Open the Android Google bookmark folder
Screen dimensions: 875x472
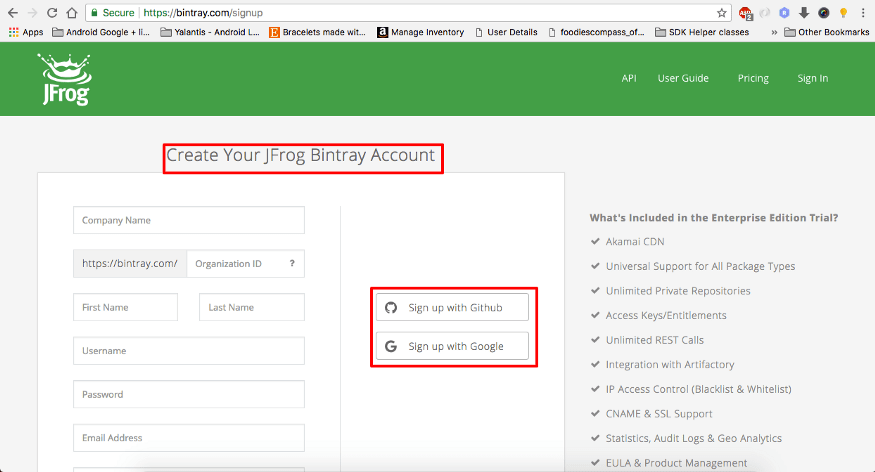101,32
